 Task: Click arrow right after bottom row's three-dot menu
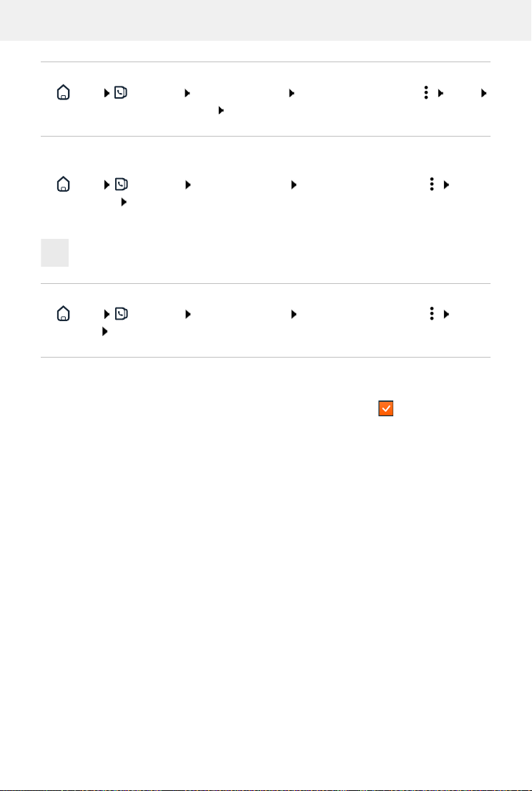click(x=446, y=313)
